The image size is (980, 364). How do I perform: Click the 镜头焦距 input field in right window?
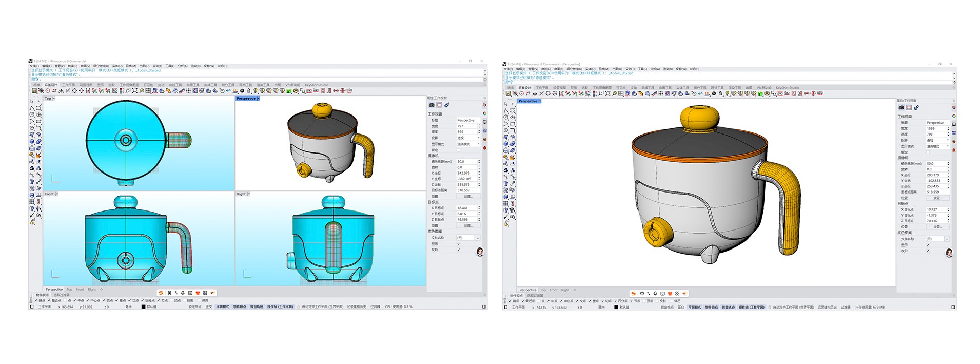tap(935, 164)
